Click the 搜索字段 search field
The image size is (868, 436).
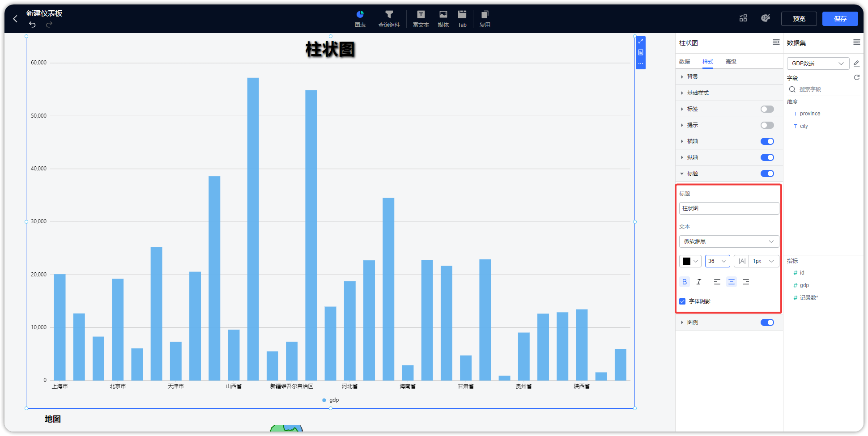coord(823,89)
